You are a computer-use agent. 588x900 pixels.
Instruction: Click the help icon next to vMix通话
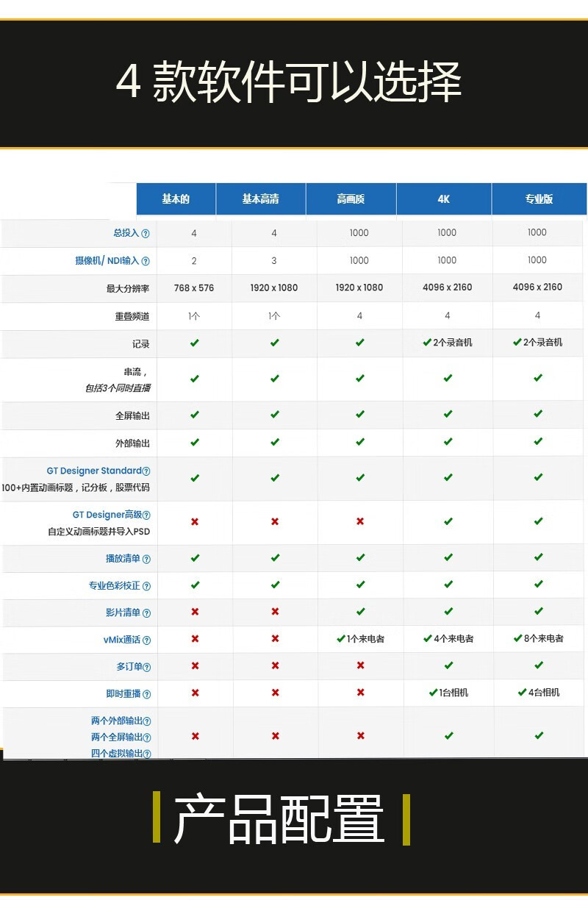(146, 640)
